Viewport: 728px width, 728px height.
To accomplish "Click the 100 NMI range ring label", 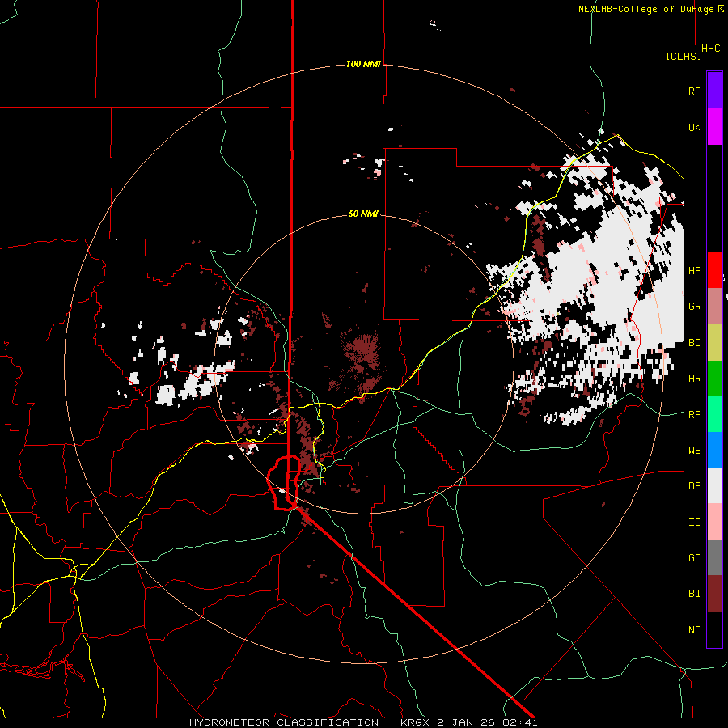I will (x=363, y=64).
